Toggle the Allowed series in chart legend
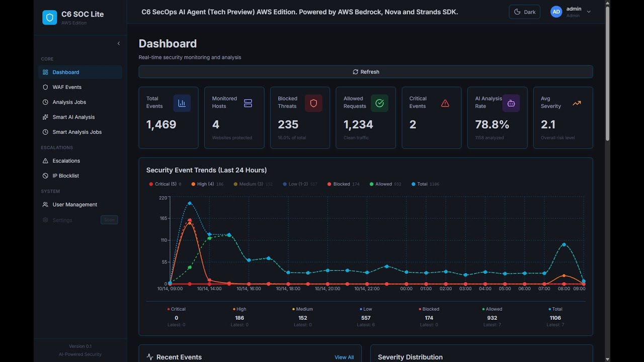The height and width of the screenshot is (362, 644). (x=385, y=184)
